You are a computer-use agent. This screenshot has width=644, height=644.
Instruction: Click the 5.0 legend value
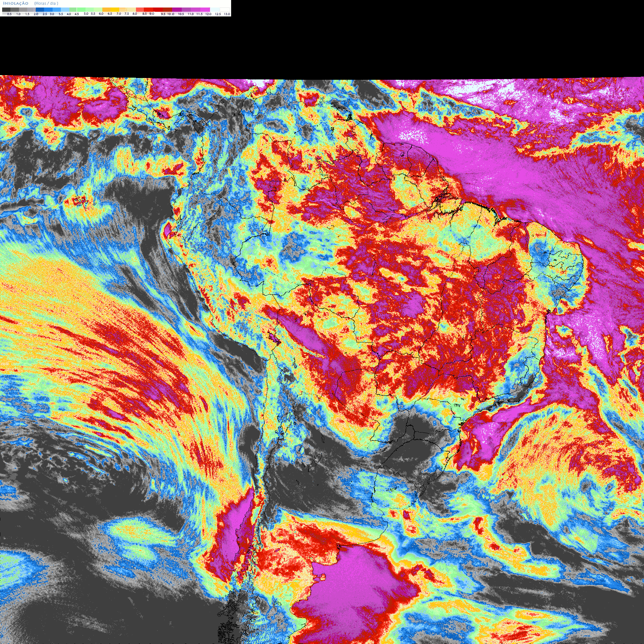tap(86, 14)
